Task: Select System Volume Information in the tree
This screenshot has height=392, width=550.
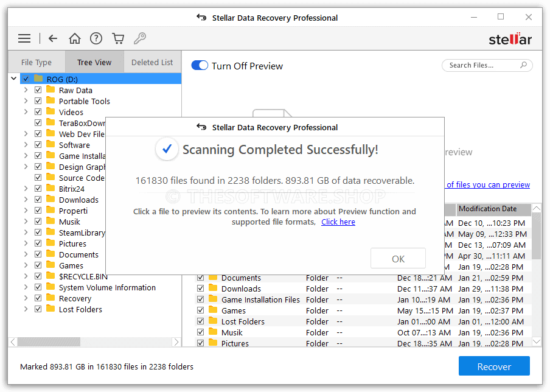Action: coord(107,287)
